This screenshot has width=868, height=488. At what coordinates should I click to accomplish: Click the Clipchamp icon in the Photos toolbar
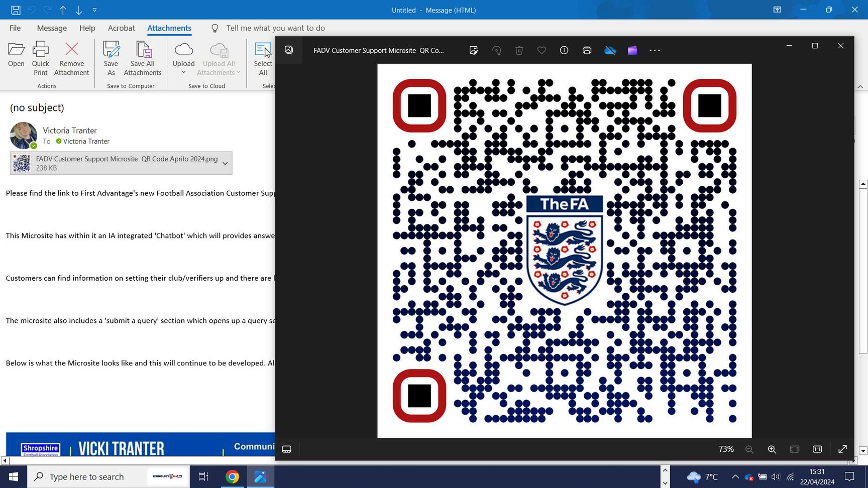pyautogui.click(x=632, y=50)
